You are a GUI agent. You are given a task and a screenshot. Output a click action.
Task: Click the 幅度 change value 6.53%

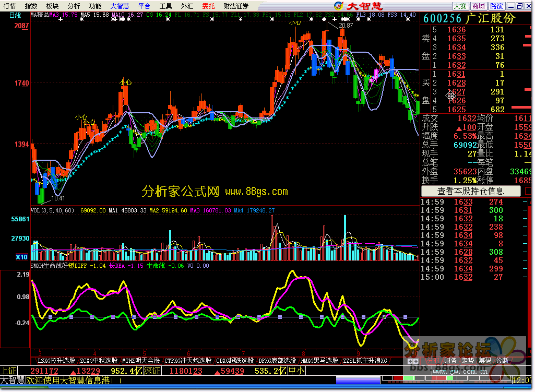point(465,136)
